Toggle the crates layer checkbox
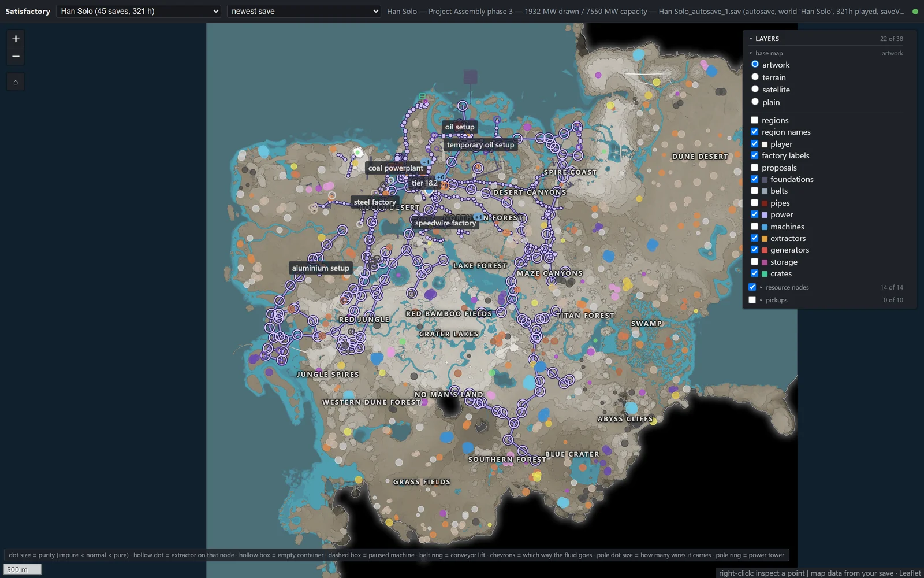924x578 pixels. click(754, 273)
